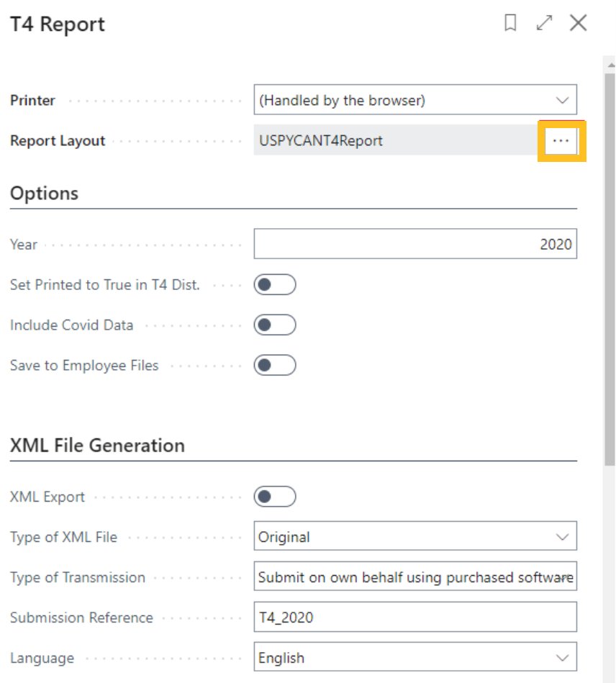The image size is (616, 683).
Task: Click the Type of Transmission field
Action: pyautogui.click(x=415, y=577)
